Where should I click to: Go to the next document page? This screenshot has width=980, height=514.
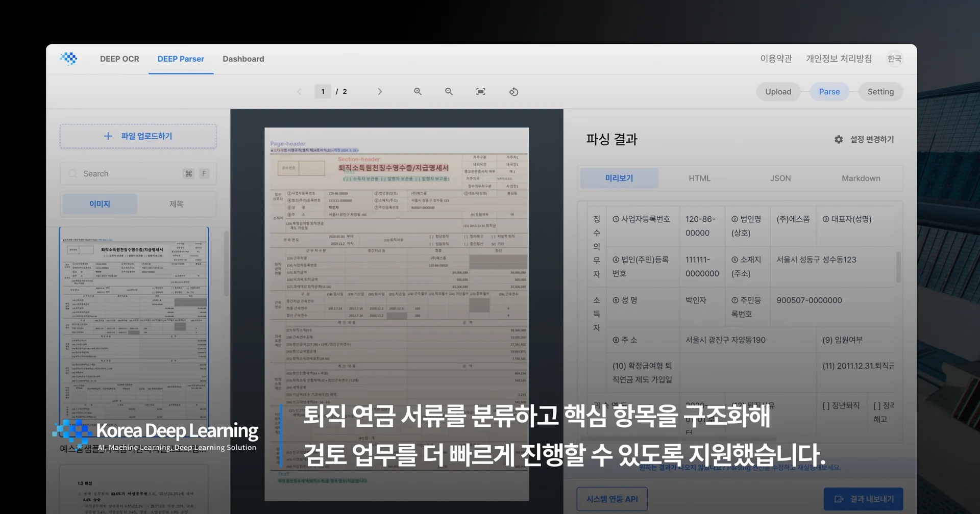(x=380, y=91)
